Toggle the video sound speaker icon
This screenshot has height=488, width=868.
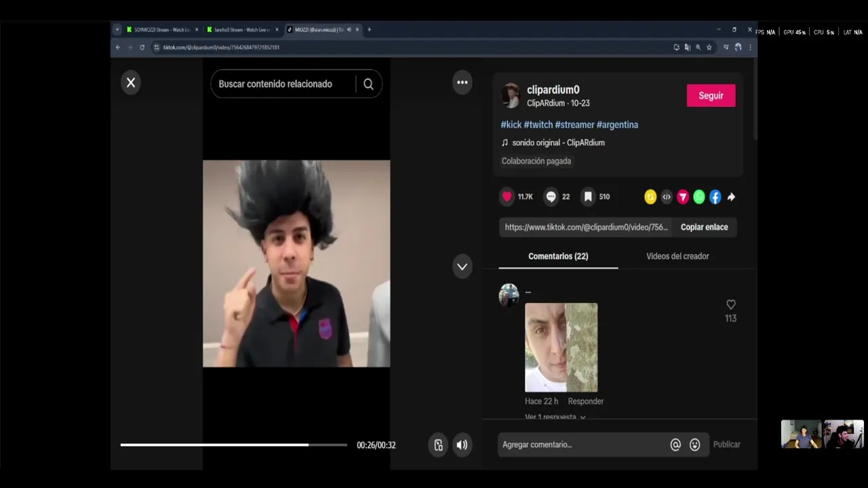(x=462, y=445)
